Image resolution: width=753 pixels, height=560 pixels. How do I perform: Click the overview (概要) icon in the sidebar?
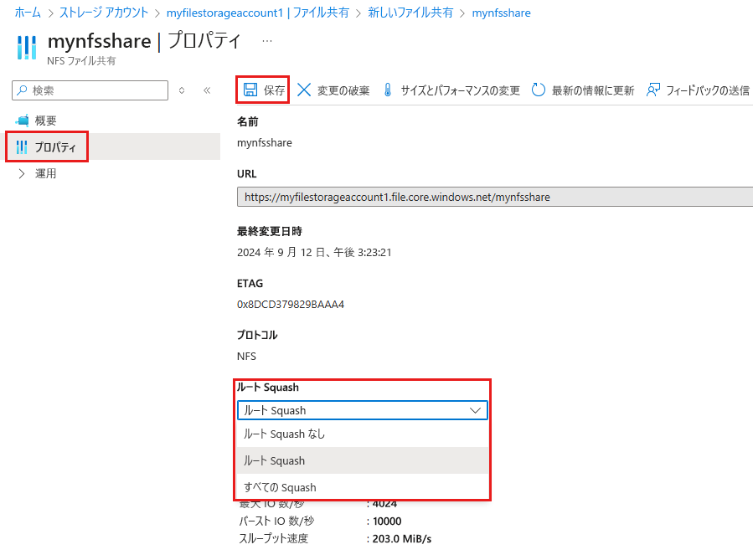click(x=22, y=120)
